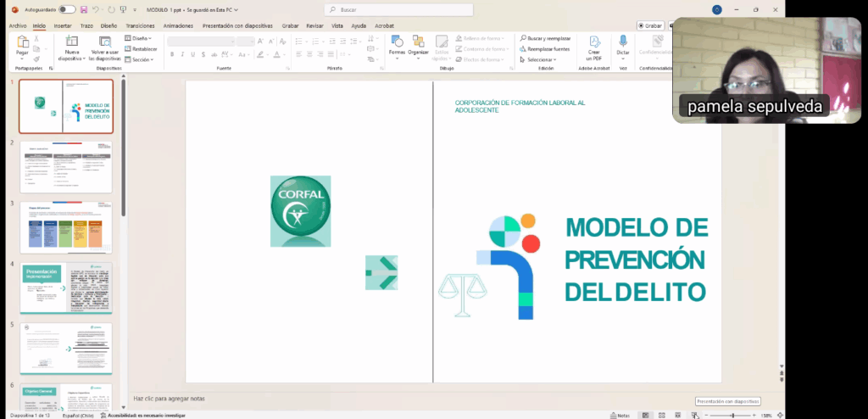Open the file name save-location dropdown
The image size is (868, 419).
(x=236, y=10)
